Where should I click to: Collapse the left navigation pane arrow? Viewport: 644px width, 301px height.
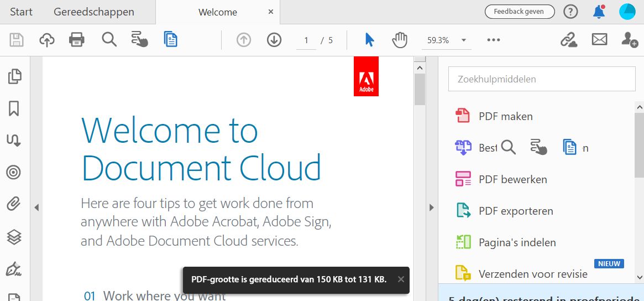pos(36,207)
